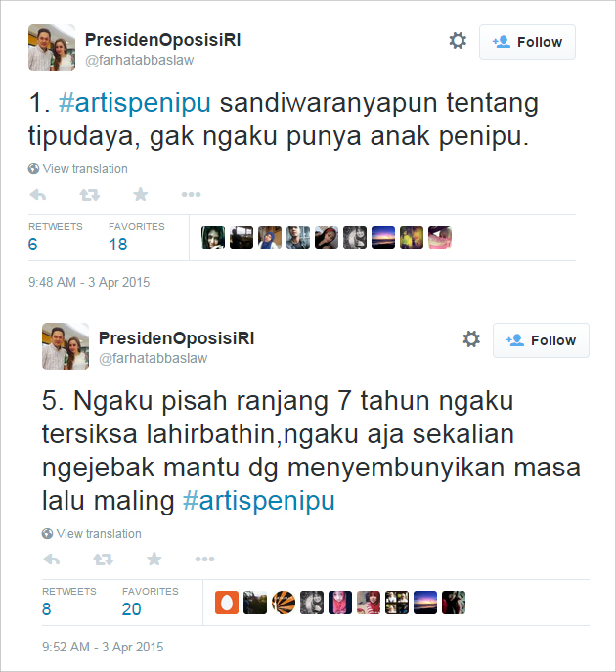The height and width of the screenshot is (672, 616).
Task: Open more options on second tweet
Action: [x=204, y=559]
